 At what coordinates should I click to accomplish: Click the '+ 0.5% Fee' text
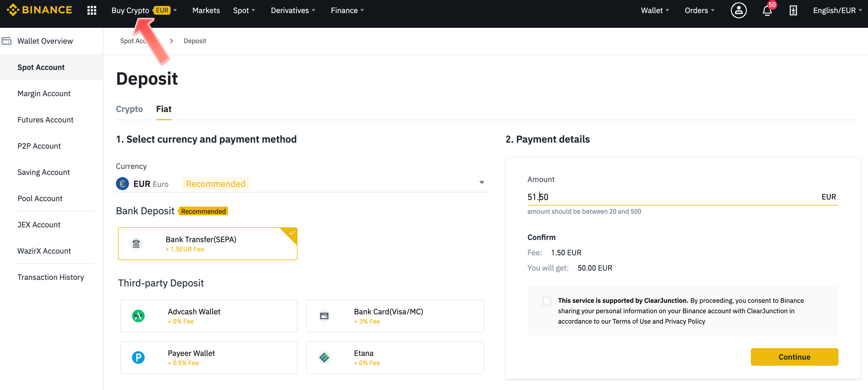[183, 363]
